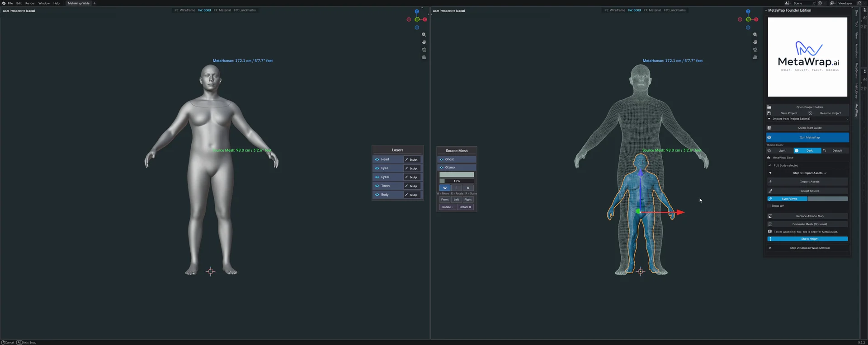Viewport: 868px width, 345px height.
Task: Open the Render menu
Action: coord(30,3)
